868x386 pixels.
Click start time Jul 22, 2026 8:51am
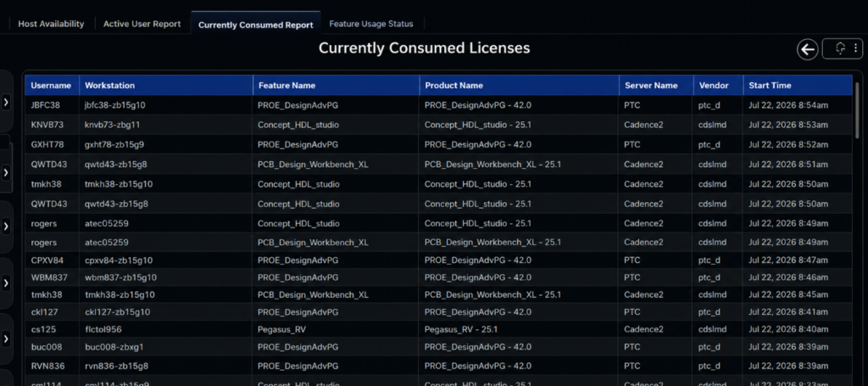pyautogui.click(x=788, y=165)
